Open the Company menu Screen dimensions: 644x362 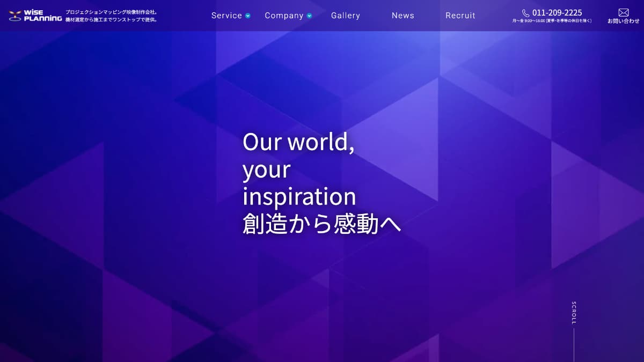click(284, 16)
